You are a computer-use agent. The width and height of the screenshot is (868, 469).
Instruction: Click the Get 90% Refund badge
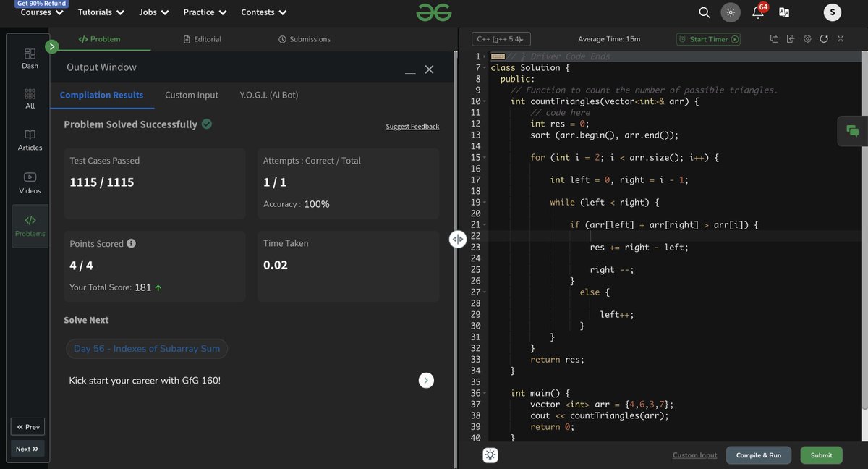(41, 4)
